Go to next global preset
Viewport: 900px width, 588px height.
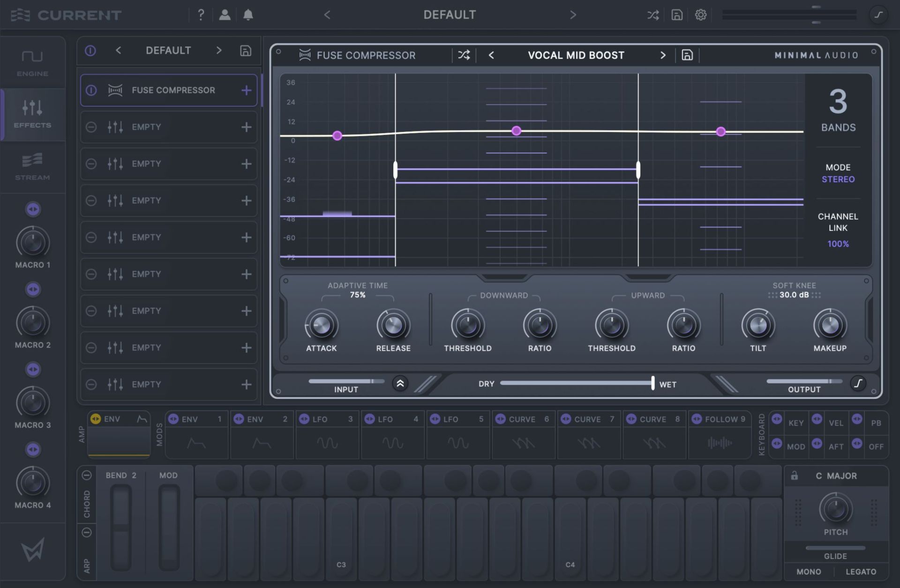[573, 15]
